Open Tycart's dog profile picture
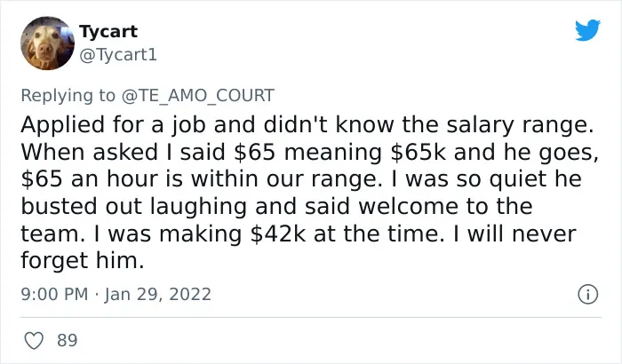The image size is (622, 364). coord(47,44)
